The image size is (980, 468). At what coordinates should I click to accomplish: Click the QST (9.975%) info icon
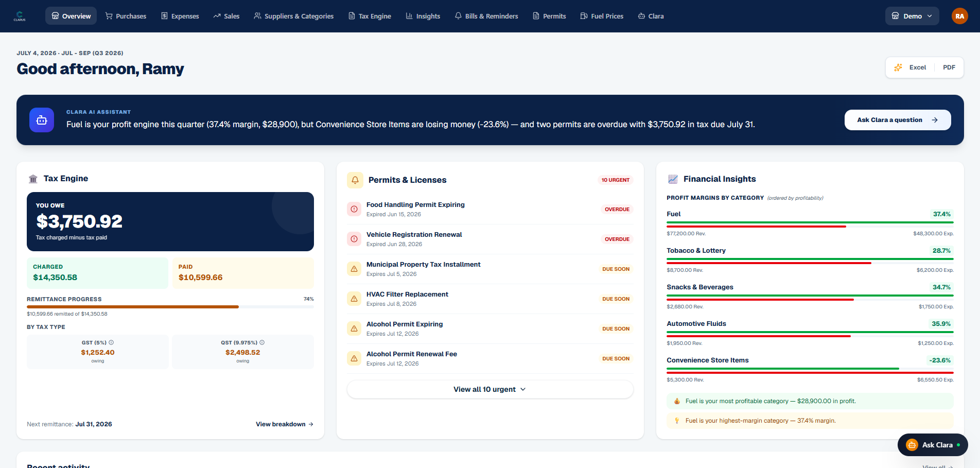tap(262, 342)
